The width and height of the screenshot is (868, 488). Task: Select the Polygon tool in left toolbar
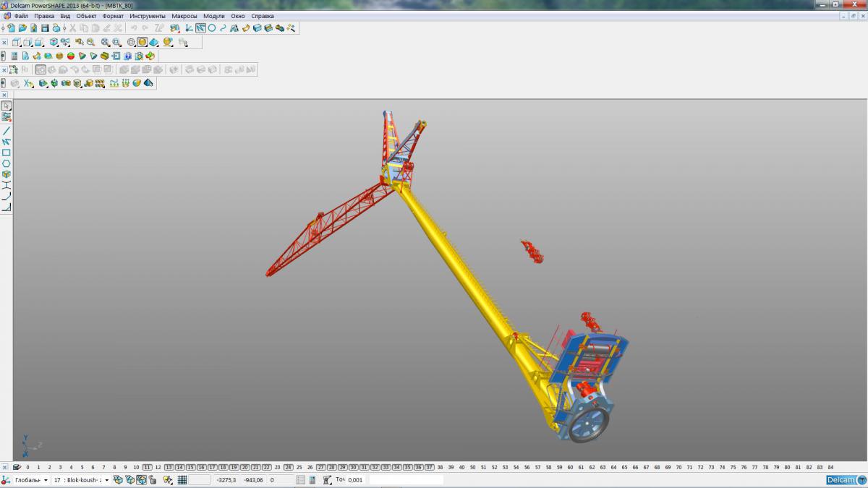[6, 163]
